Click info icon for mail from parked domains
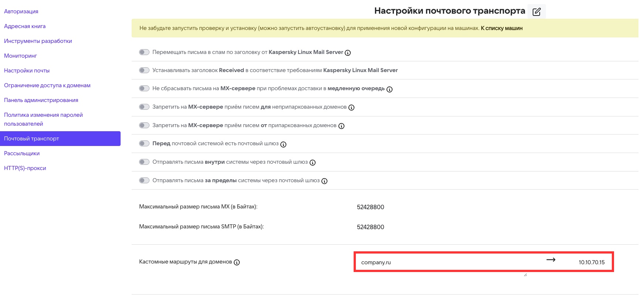644x299 pixels. click(341, 126)
